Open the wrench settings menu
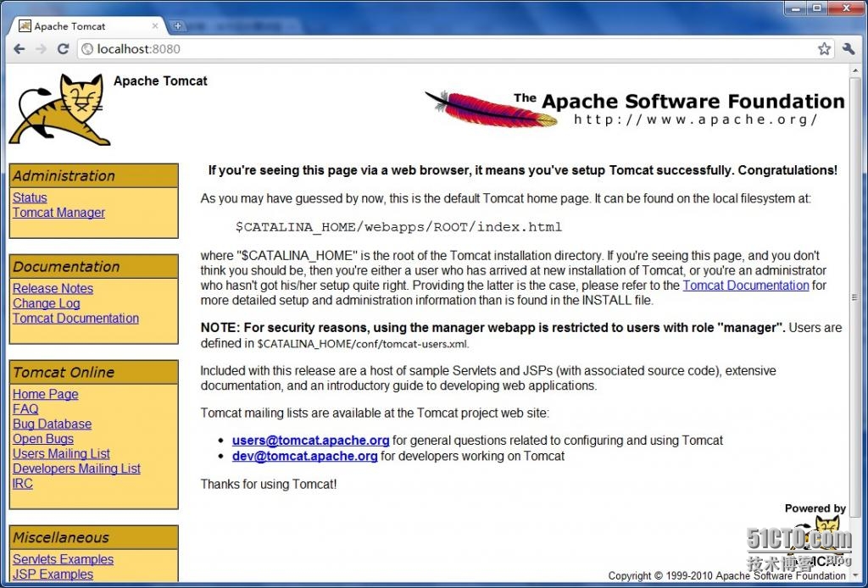This screenshot has height=588, width=868. [x=848, y=48]
